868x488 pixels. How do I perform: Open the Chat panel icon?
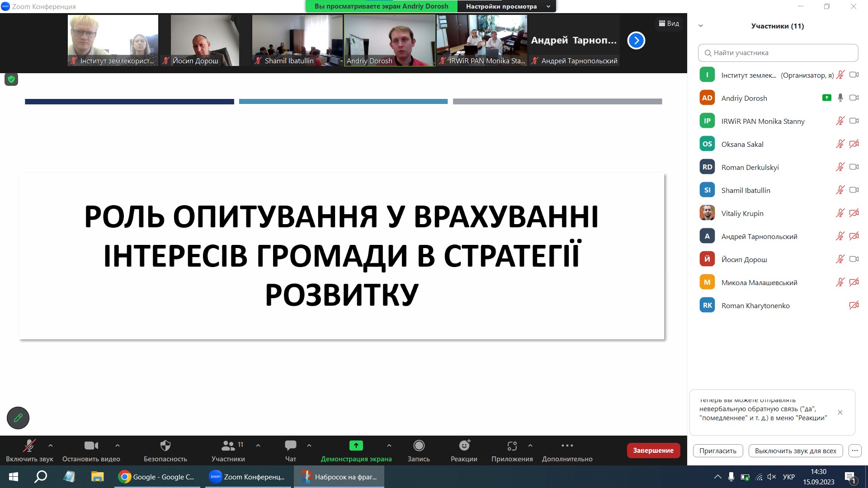pyautogui.click(x=290, y=446)
